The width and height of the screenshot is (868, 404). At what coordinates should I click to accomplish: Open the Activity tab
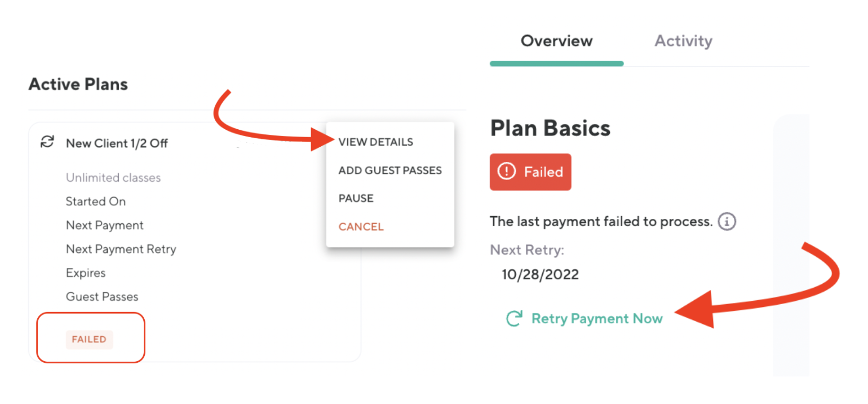click(x=683, y=41)
